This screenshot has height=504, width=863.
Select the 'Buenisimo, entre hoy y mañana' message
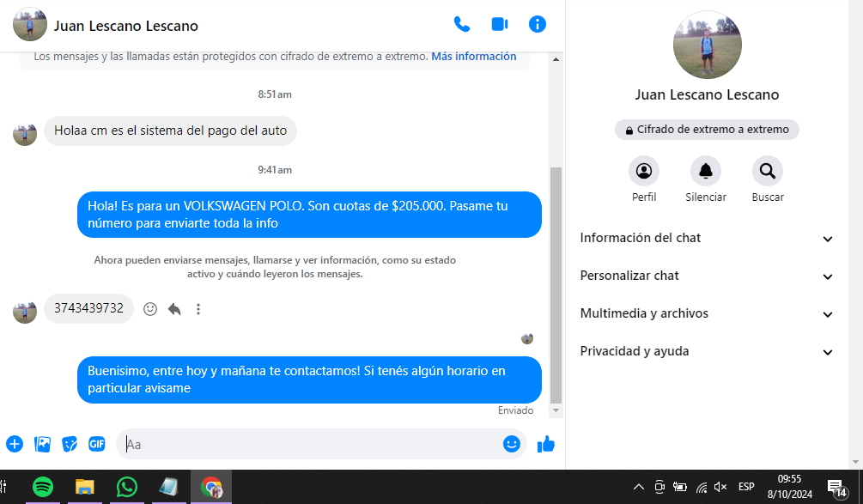tap(309, 380)
